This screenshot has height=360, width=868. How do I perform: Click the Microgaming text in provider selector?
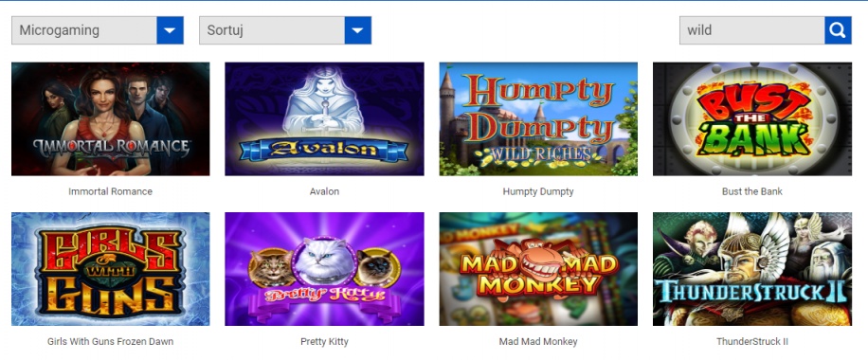(60, 30)
